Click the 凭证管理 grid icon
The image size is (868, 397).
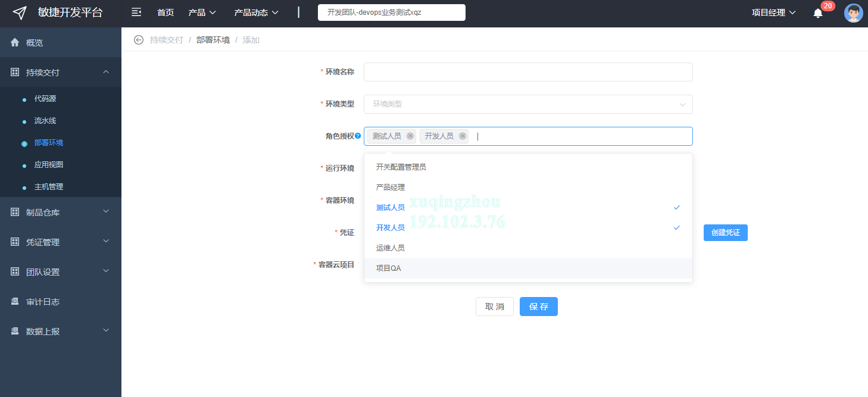click(15, 242)
